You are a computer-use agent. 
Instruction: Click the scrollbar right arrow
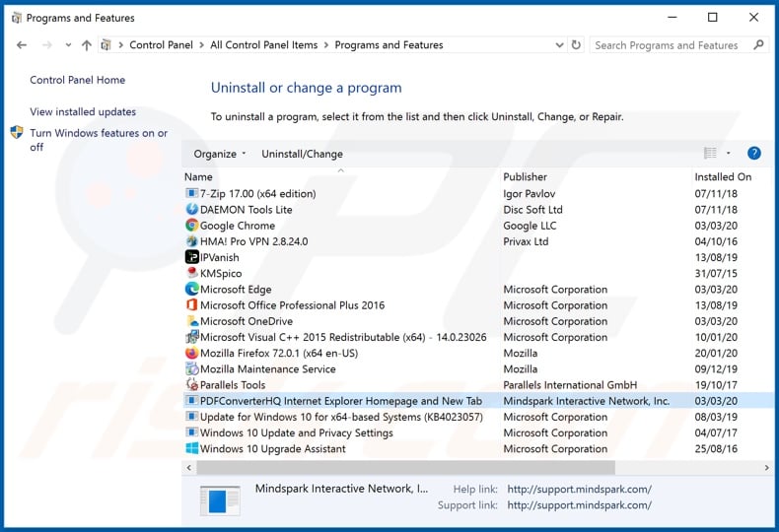766,468
